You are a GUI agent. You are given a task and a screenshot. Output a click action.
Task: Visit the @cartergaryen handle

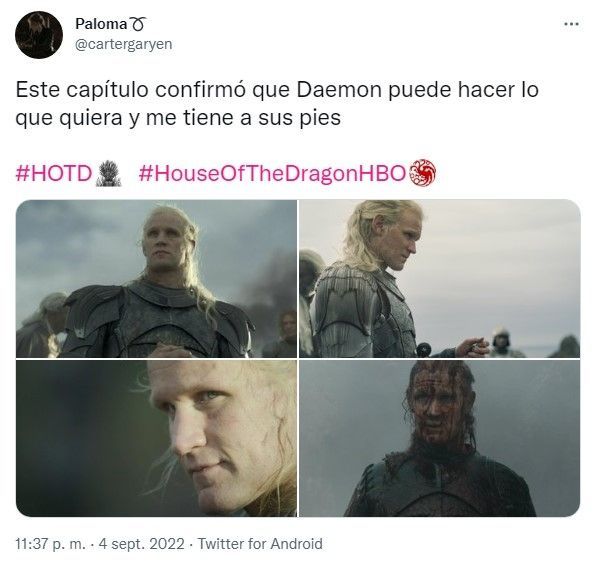[x=123, y=44]
